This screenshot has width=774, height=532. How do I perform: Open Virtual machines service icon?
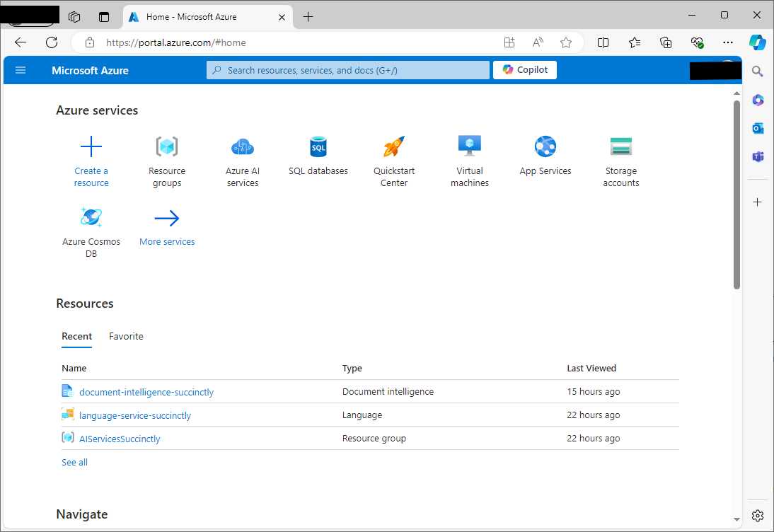(470, 146)
